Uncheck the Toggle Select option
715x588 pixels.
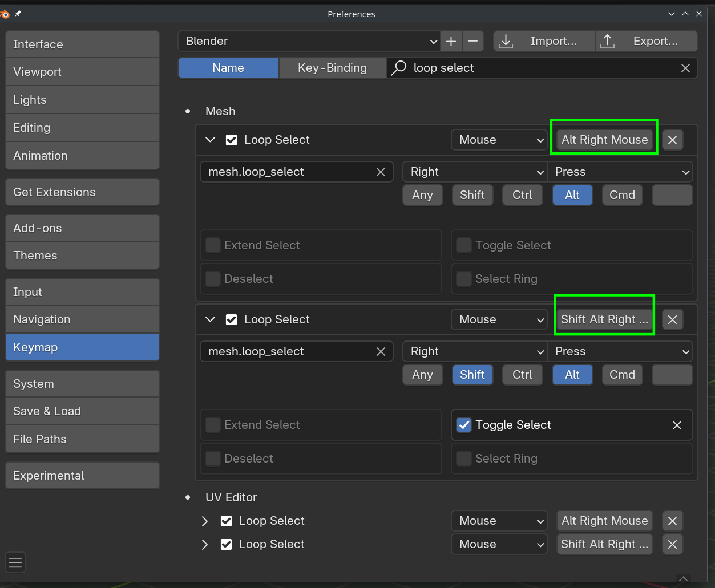tap(464, 425)
